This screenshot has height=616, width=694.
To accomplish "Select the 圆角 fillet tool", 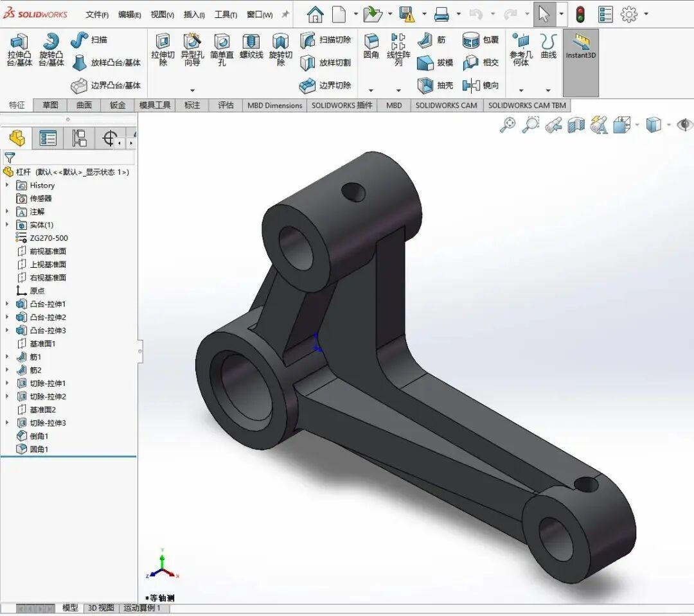I will pyautogui.click(x=371, y=44).
